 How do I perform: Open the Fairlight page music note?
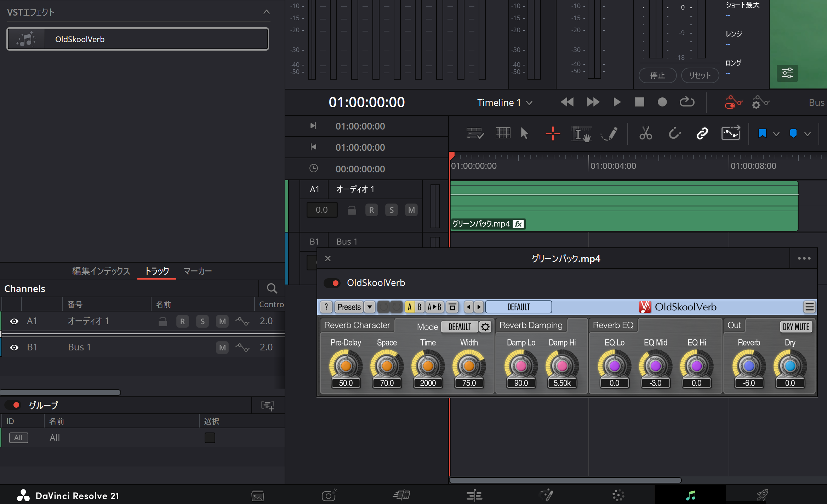click(x=691, y=495)
